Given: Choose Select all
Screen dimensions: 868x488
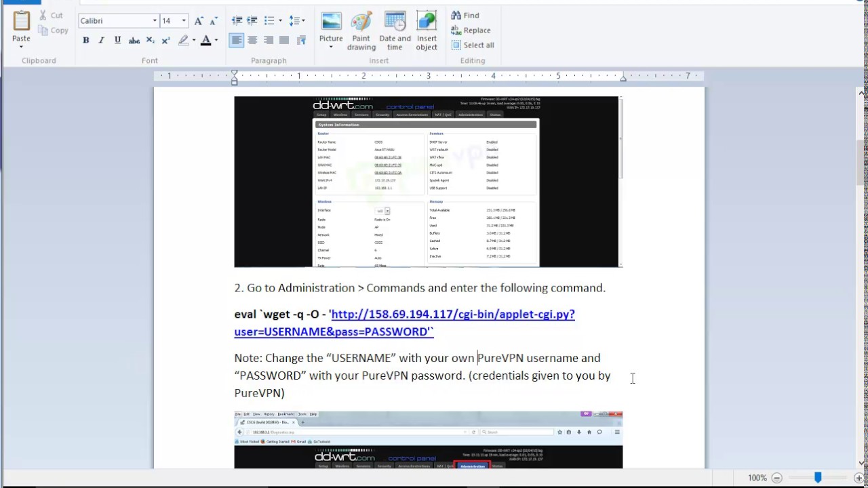Looking at the screenshot, I should (472, 45).
